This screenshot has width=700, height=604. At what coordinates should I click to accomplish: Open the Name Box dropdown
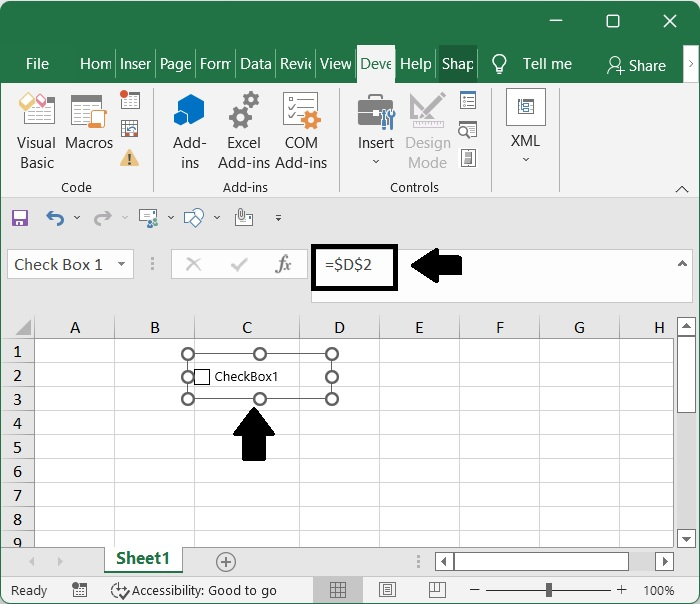coord(121,264)
